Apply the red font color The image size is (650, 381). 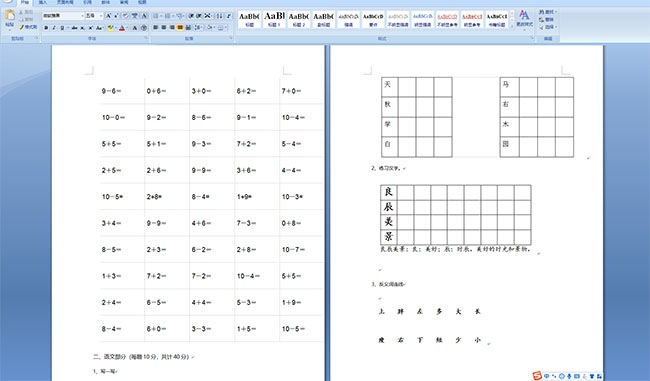pyautogui.click(x=122, y=28)
